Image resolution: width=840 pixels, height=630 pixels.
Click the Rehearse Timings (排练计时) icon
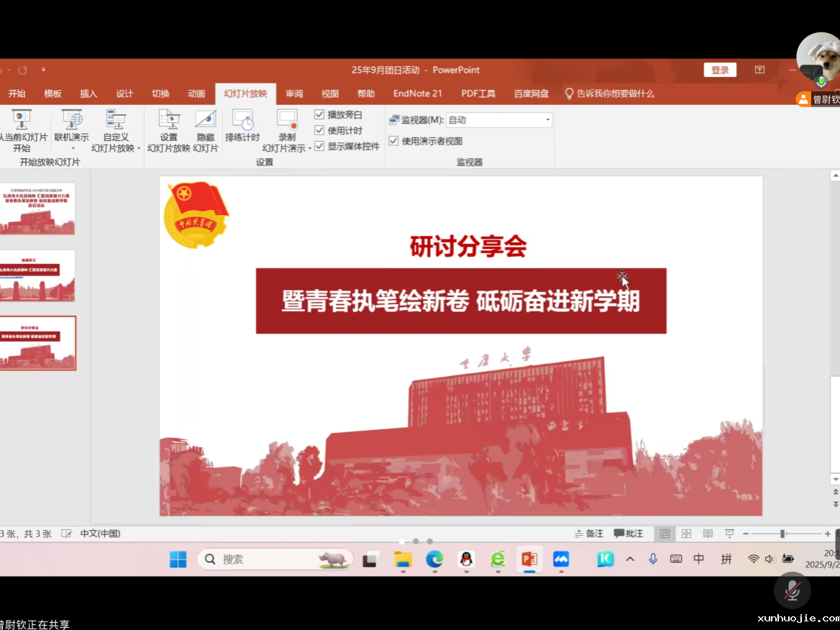click(x=242, y=121)
